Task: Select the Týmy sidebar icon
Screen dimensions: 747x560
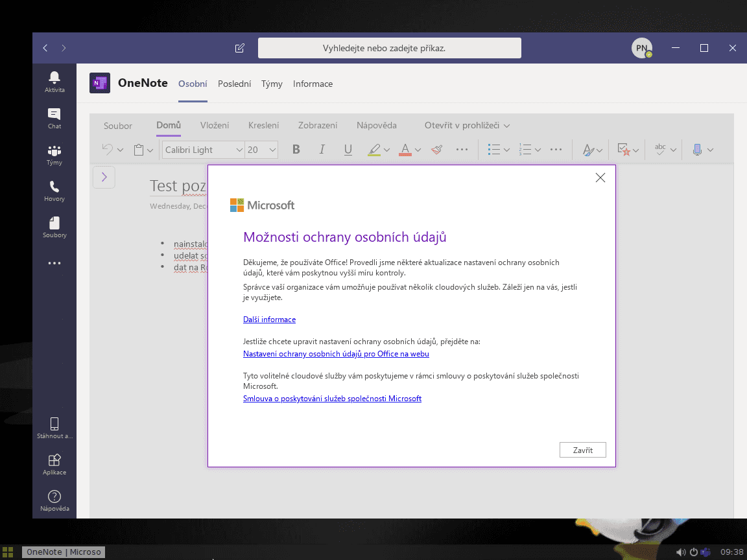Action: tap(54, 154)
